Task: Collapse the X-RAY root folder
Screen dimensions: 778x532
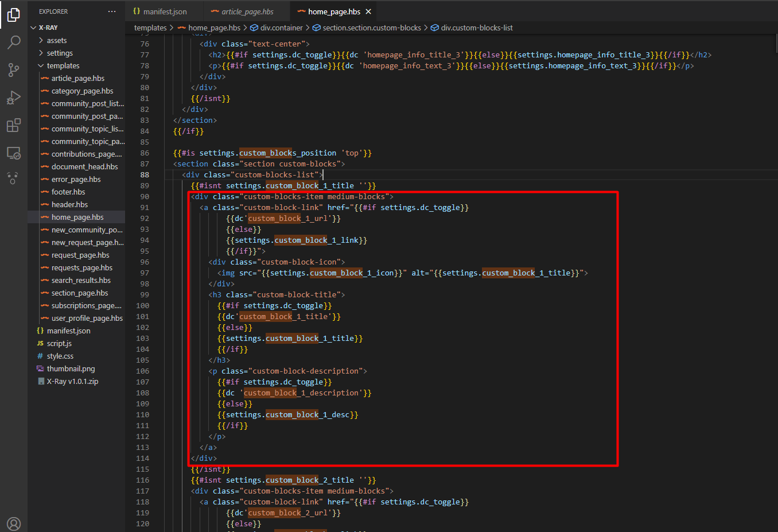Action: (48, 28)
